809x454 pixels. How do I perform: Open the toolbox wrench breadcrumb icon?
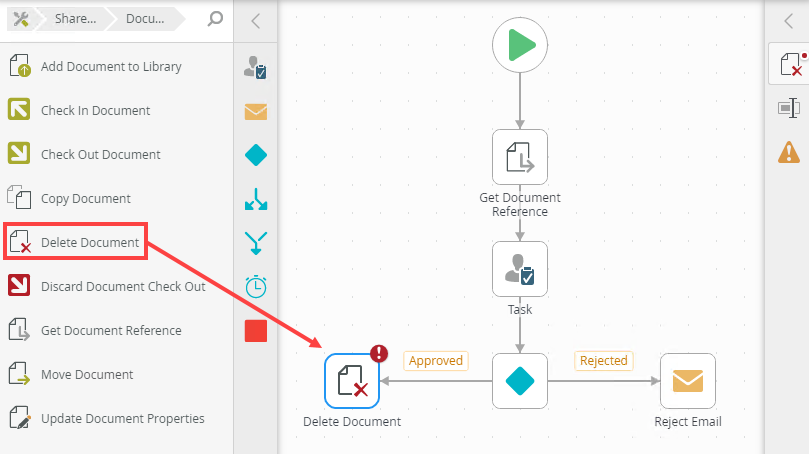pos(21,19)
